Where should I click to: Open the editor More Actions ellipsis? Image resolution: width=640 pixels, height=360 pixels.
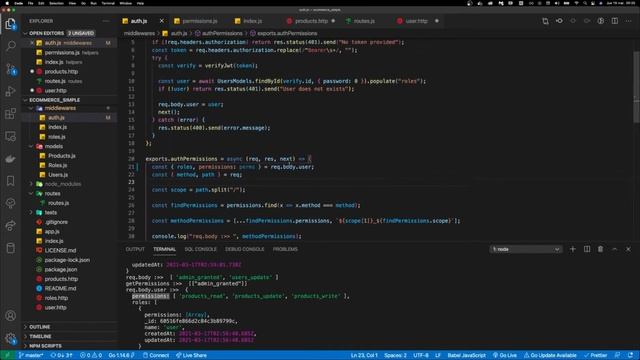(x=629, y=21)
